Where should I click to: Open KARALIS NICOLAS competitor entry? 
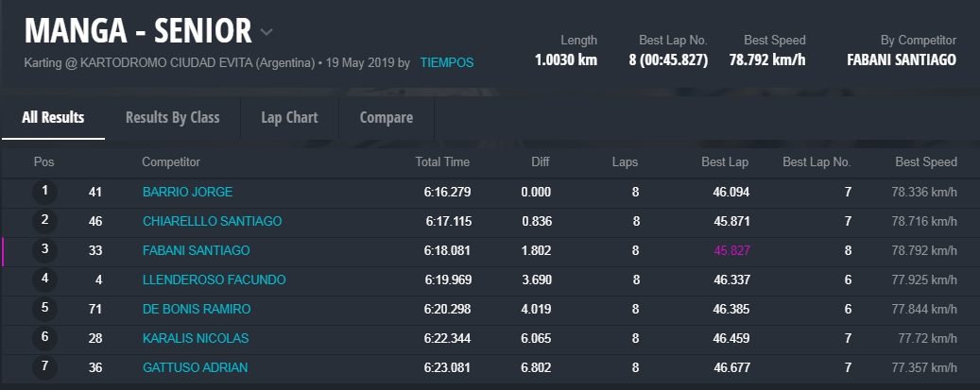click(x=195, y=338)
